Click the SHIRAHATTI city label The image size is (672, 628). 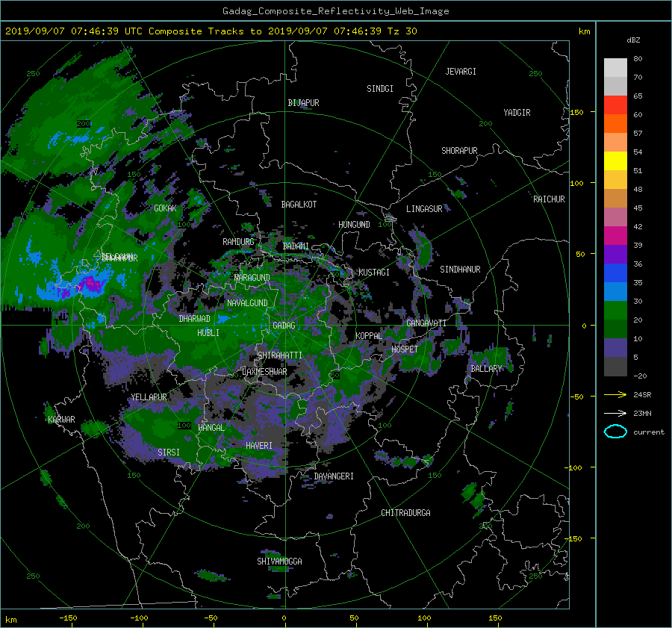[x=280, y=355]
